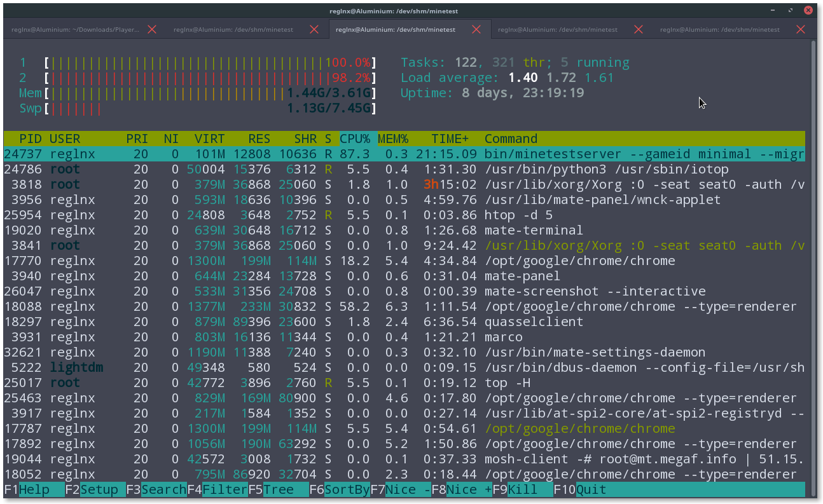This screenshot has height=504, width=823.
Task: Select the mosh-client process row
Action: [404, 459]
